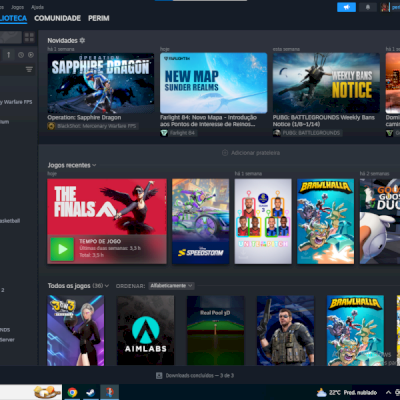This screenshot has height=400, width=400.
Task: Click the sidebar filter lines icon
Action: tap(29, 69)
